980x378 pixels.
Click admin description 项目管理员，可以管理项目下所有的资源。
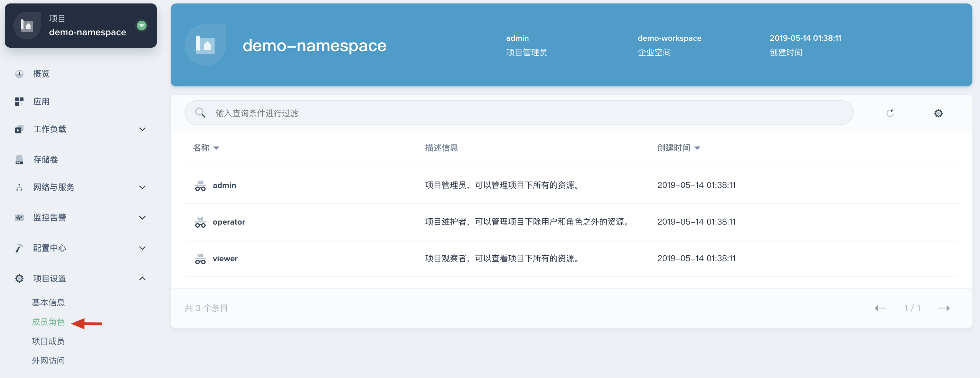[503, 185]
